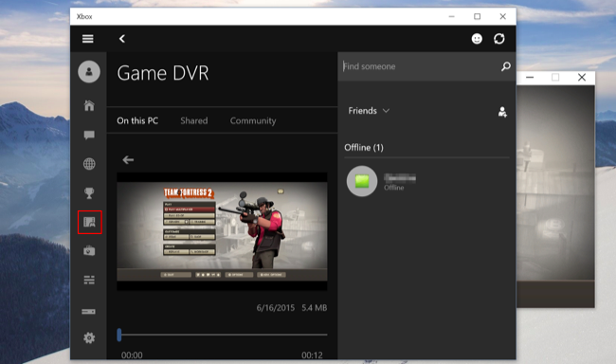Click the video playback slider handle

pyautogui.click(x=119, y=335)
